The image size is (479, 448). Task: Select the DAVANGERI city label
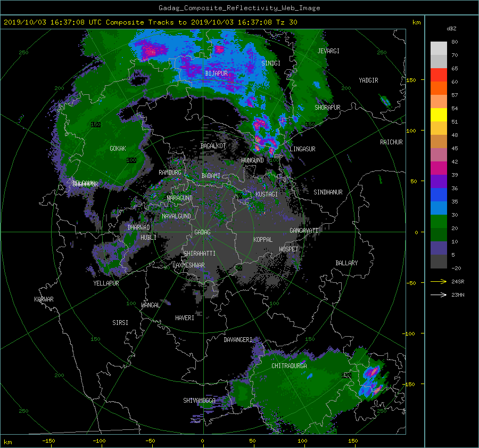click(x=238, y=340)
